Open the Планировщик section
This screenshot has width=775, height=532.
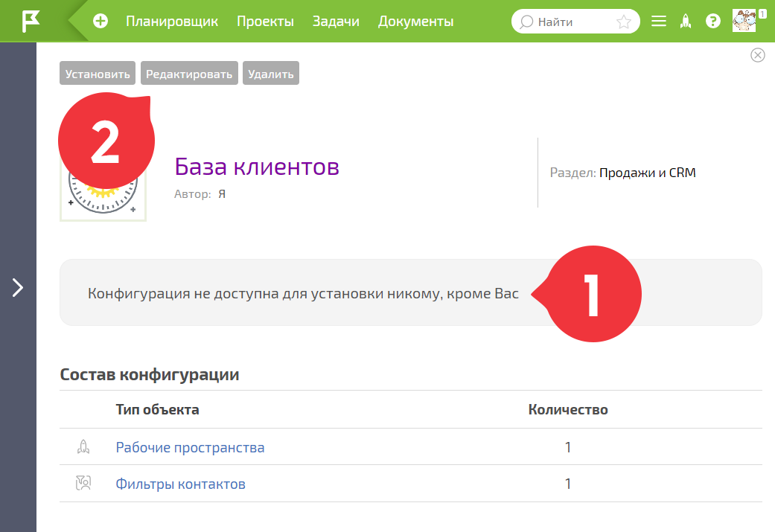click(172, 22)
